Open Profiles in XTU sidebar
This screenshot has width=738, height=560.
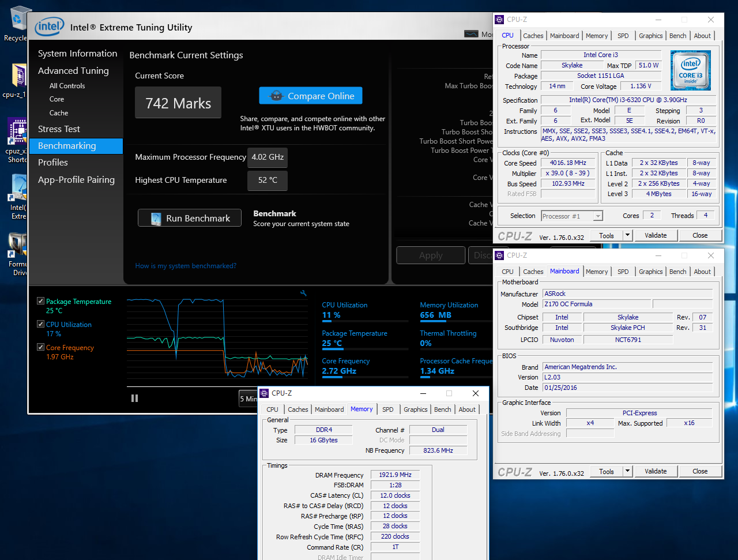53,163
